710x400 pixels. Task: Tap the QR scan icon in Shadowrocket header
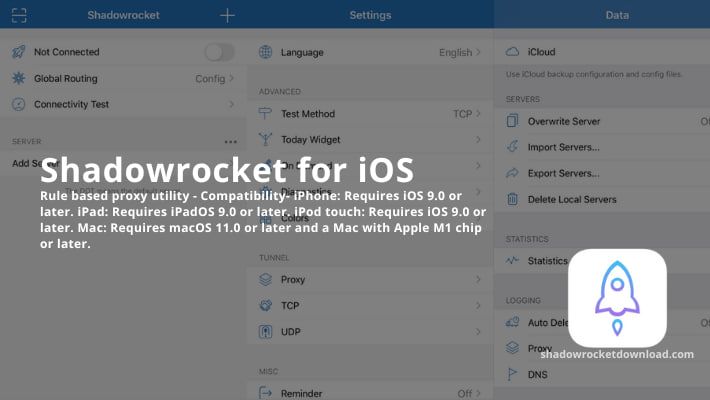(x=19, y=15)
